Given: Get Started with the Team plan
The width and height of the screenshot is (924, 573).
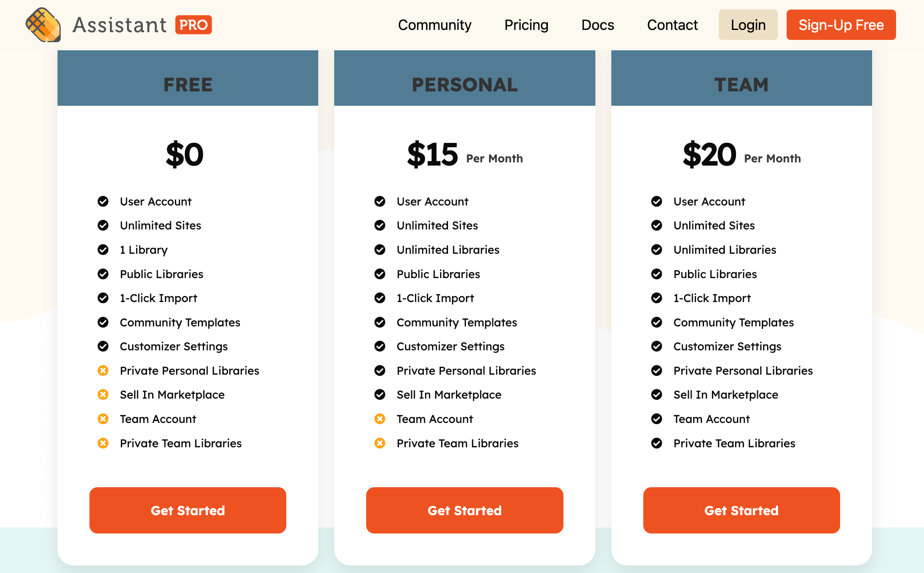Looking at the screenshot, I should [741, 510].
